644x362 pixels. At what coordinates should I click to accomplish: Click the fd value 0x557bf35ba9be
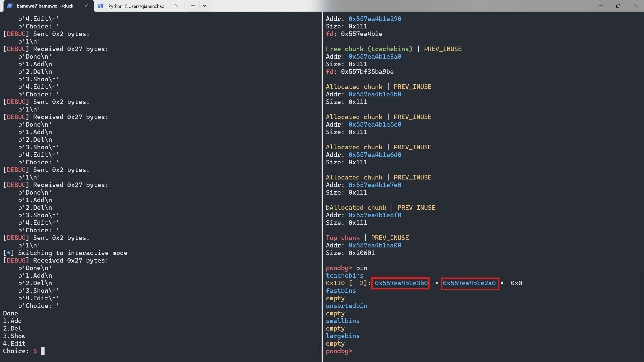coord(367,71)
